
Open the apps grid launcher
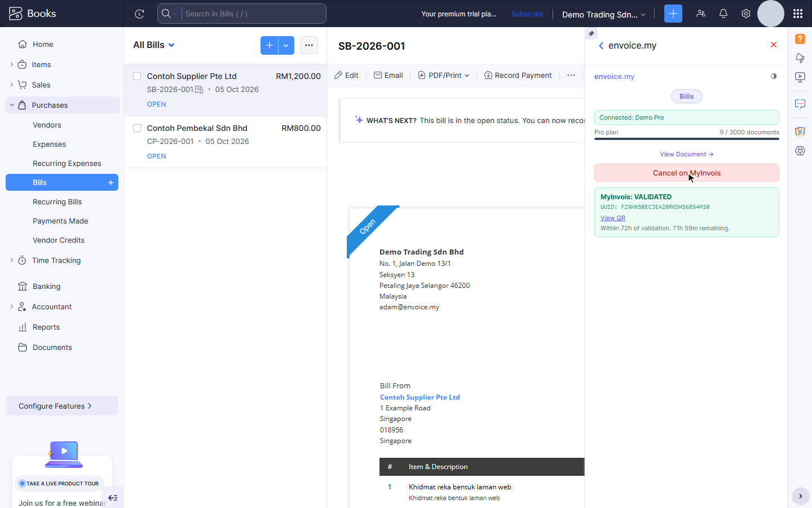tap(797, 14)
